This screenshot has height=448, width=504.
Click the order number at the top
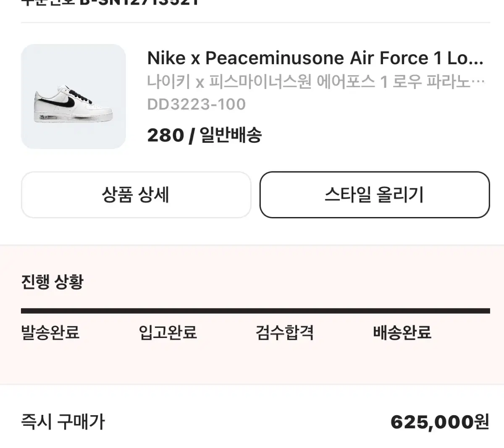139,3
